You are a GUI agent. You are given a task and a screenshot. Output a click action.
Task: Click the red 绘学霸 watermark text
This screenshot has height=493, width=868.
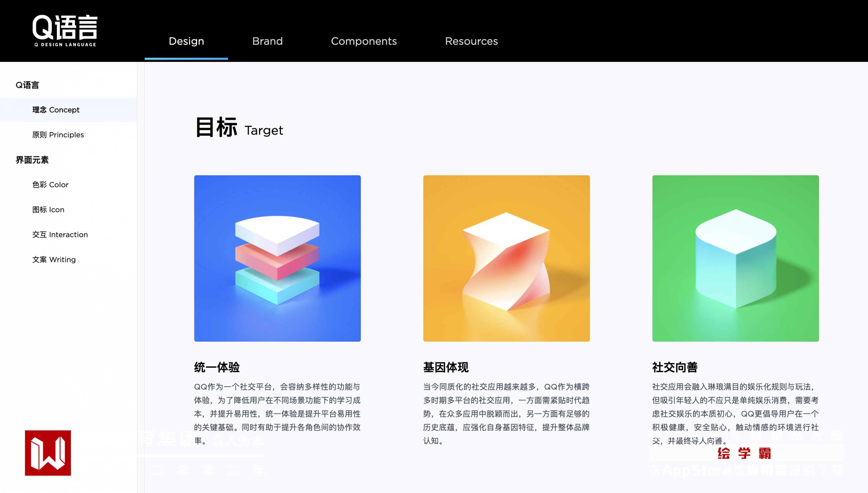(x=744, y=453)
